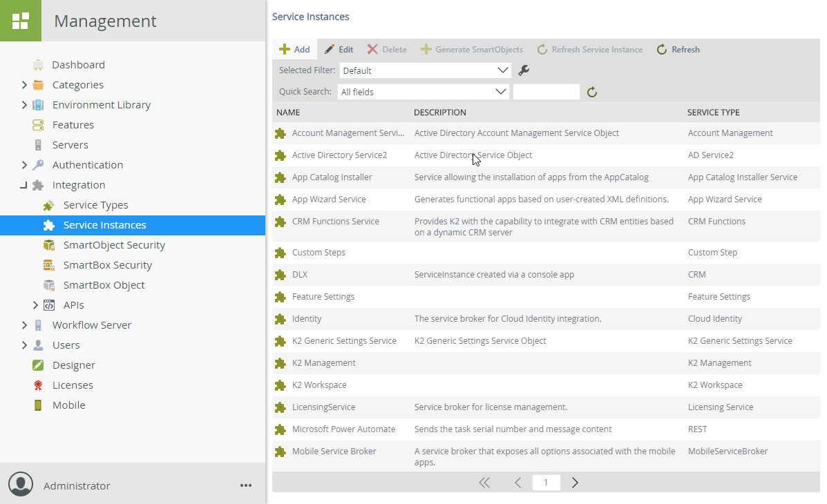
Task: Click the Add toolbar button
Action: click(294, 50)
